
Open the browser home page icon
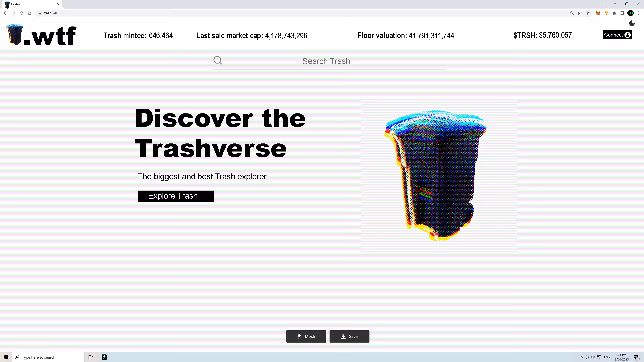(30, 13)
